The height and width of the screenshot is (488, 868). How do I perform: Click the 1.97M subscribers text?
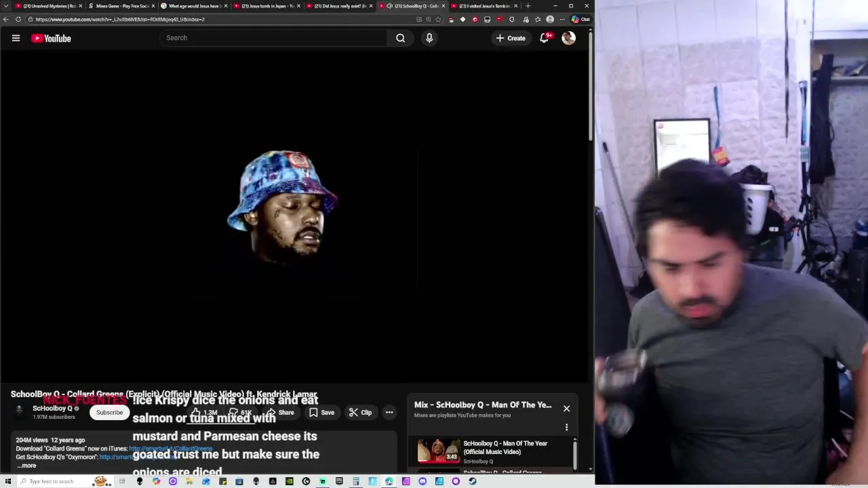54,417
